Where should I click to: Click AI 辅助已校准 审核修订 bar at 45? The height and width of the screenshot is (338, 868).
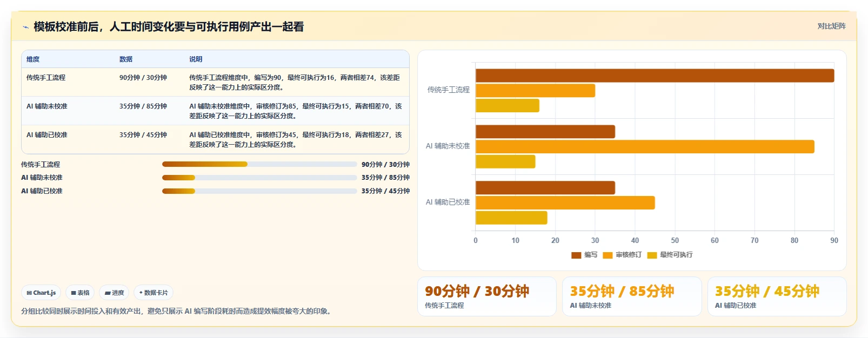tap(565, 203)
